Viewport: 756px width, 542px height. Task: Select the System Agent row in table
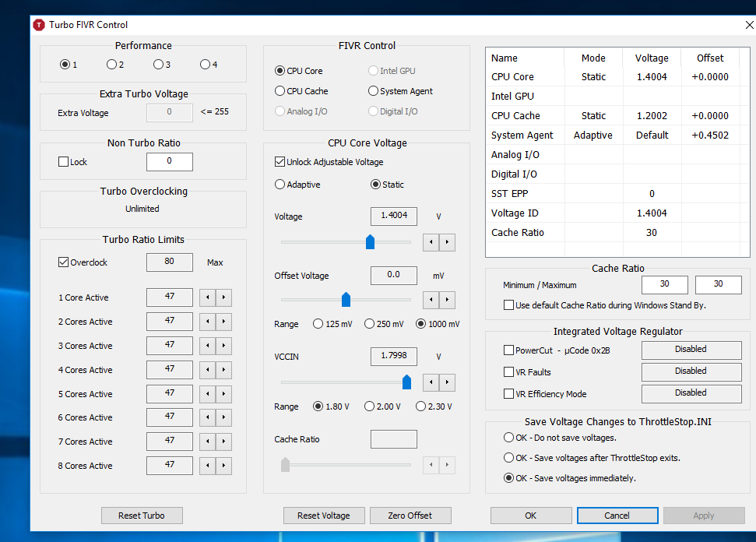tap(522, 135)
